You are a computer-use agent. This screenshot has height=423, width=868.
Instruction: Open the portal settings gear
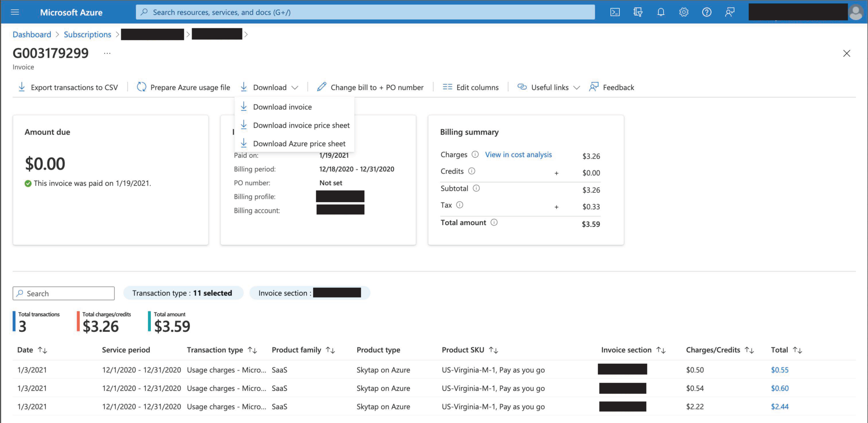tap(684, 12)
